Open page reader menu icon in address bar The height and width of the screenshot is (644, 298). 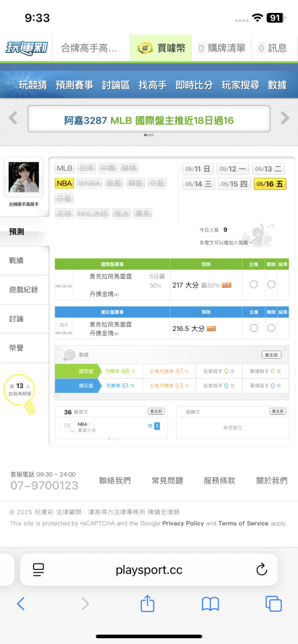(x=38, y=569)
